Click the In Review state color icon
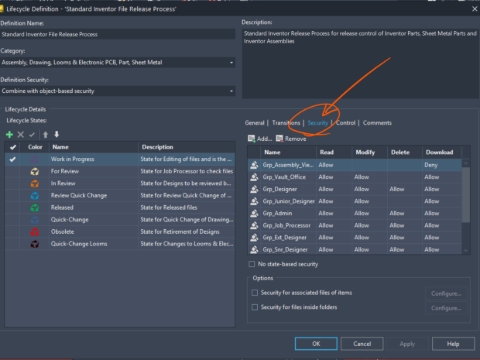The height and width of the screenshot is (360, 480). [x=35, y=183]
